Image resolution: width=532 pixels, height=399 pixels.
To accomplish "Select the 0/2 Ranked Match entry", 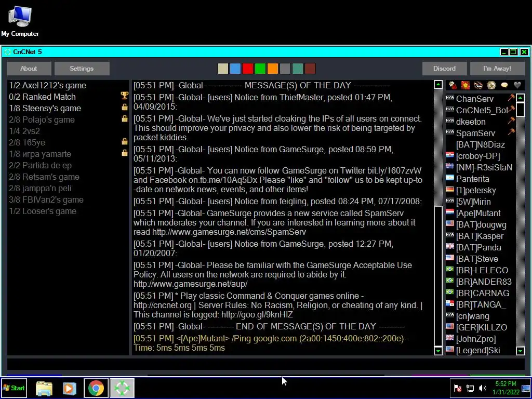I will [68, 97].
